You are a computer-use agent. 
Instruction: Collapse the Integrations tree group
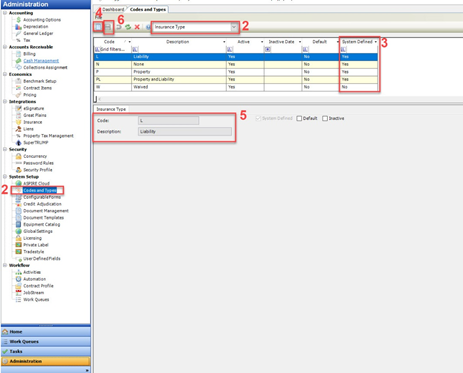(5, 102)
